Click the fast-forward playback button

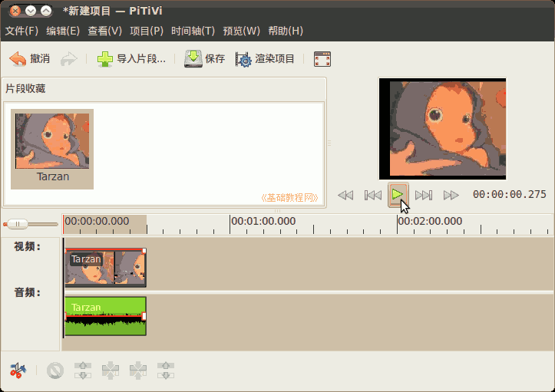point(451,195)
